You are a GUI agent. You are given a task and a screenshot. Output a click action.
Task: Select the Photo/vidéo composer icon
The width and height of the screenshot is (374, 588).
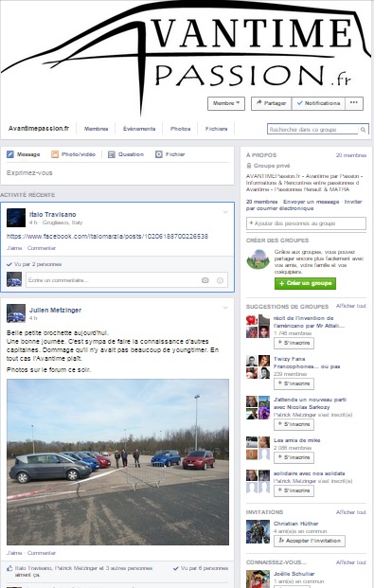55,154
